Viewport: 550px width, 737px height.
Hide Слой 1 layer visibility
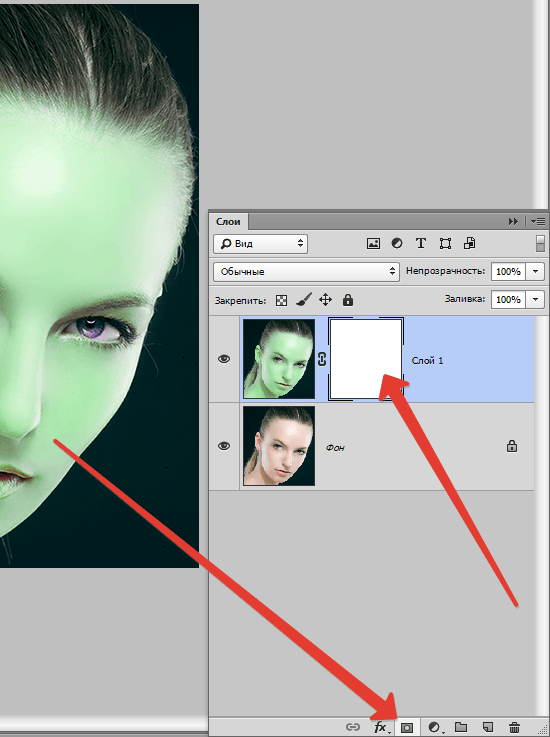(x=224, y=359)
